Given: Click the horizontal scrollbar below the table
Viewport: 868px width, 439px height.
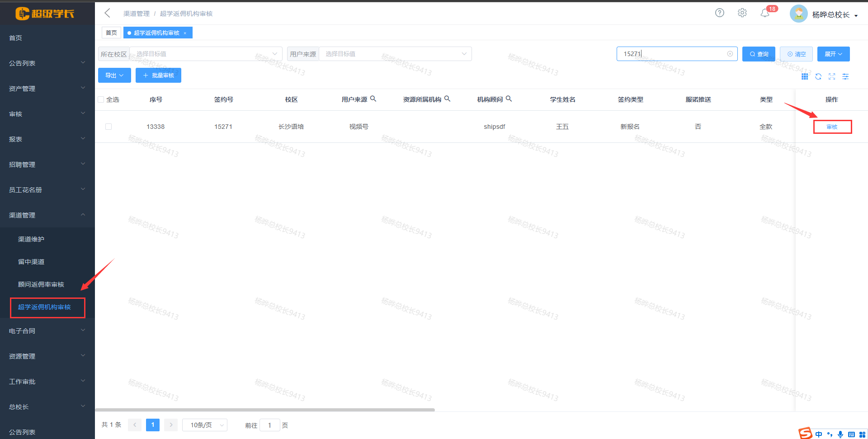Looking at the screenshot, I should [265, 410].
